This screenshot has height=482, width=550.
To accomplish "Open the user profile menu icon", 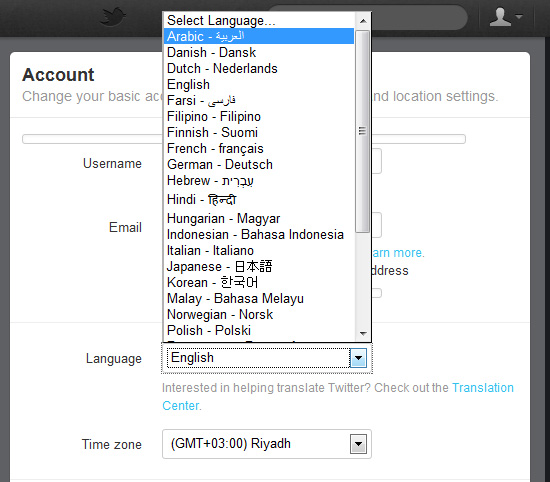I will (506, 17).
